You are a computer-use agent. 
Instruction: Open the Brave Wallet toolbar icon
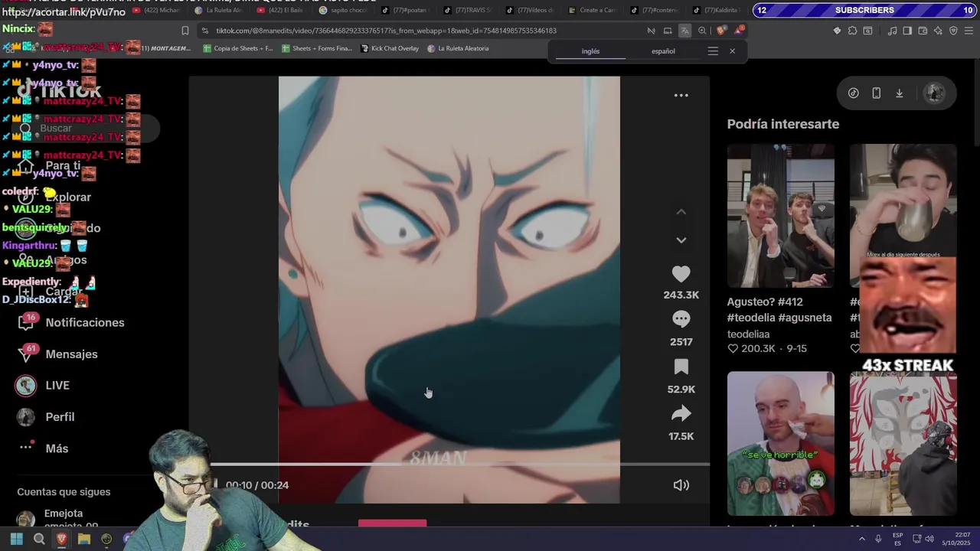tap(923, 31)
